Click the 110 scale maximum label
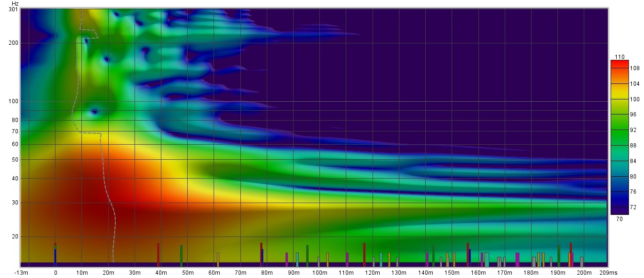 (620, 57)
